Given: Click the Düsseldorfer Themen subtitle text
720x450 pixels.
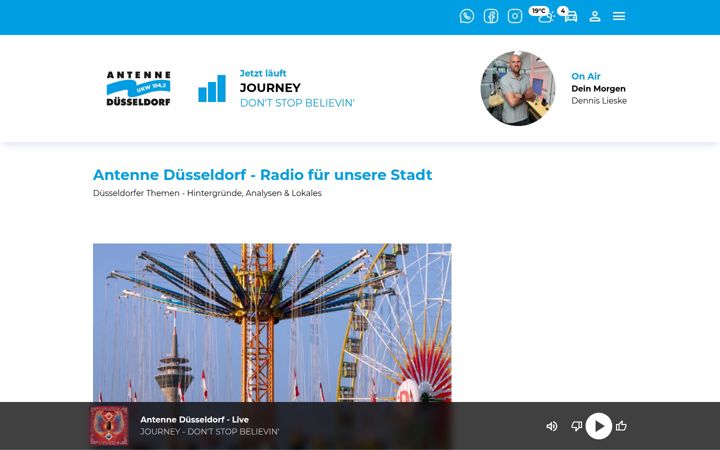Looking at the screenshot, I should 207,193.
